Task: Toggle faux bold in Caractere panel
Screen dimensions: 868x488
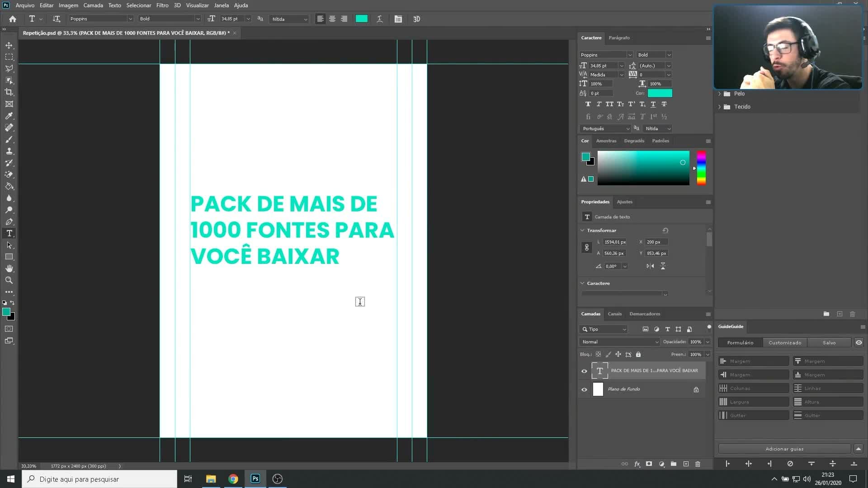Action: tap(588, 104)
